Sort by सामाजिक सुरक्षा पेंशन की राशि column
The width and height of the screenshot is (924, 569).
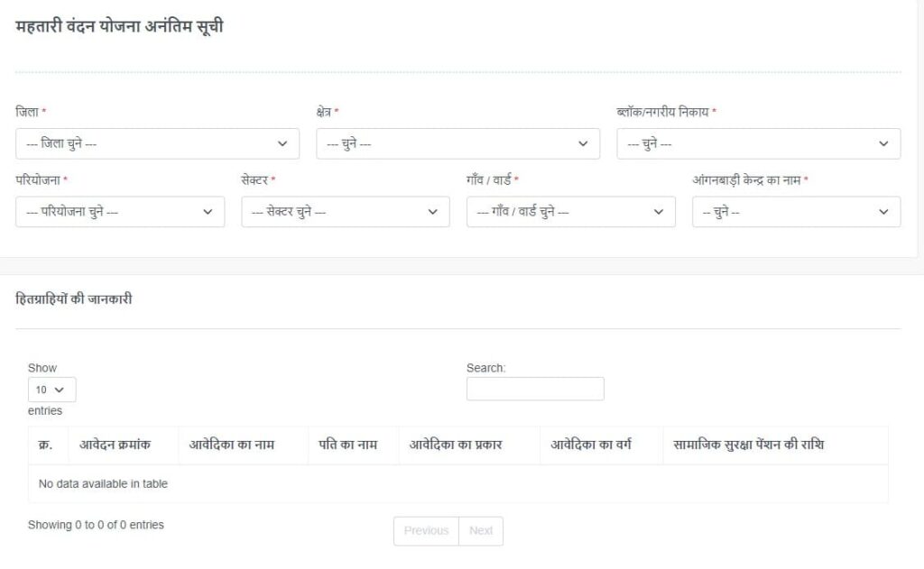tap(749, 445)
